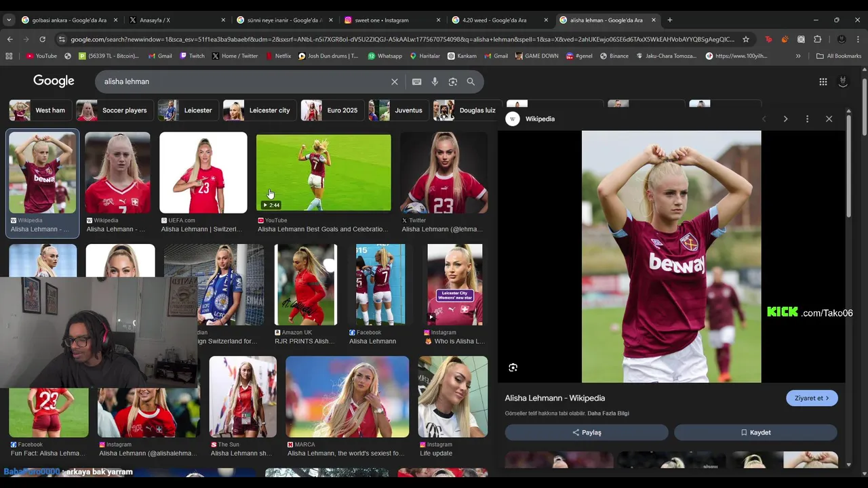Open the Amazon UK RJR PRINTS thumbnail
This screenshot has width=868, height=488.
click(305, 285)
